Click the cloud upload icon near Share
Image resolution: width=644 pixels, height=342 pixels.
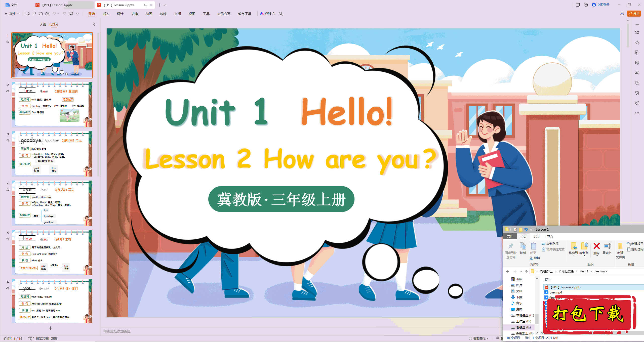coord(622,14)
